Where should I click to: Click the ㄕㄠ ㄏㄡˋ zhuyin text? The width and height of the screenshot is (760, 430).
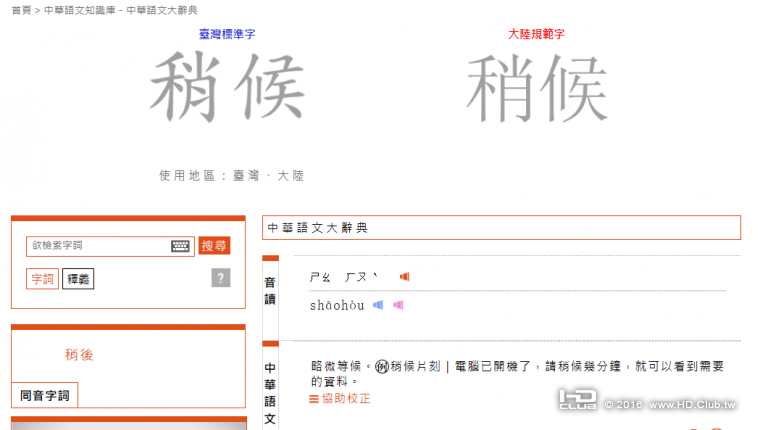click(344, 277)
